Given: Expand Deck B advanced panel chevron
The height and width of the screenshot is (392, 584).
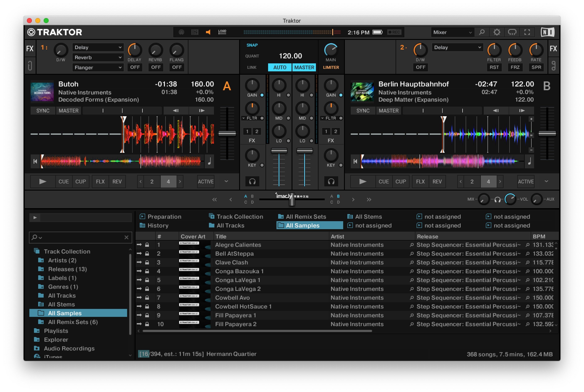Looking at the screenshot, I should (x=546, y=181).
